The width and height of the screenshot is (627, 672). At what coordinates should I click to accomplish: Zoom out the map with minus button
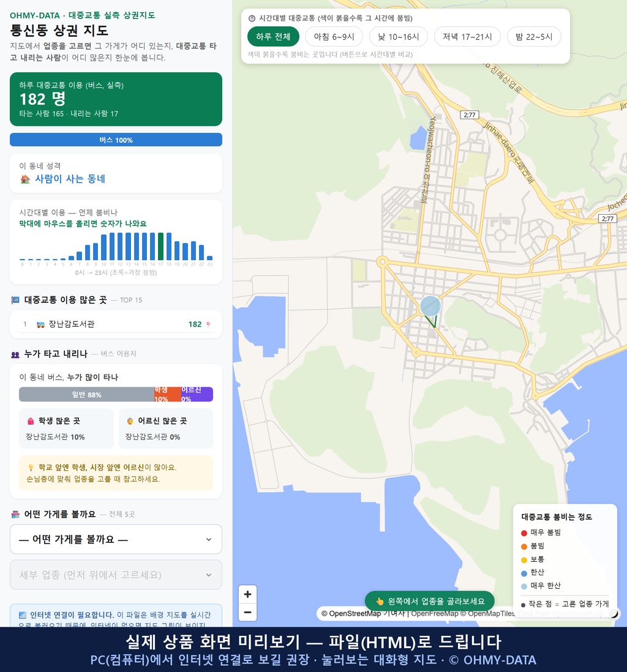point(247,612)
